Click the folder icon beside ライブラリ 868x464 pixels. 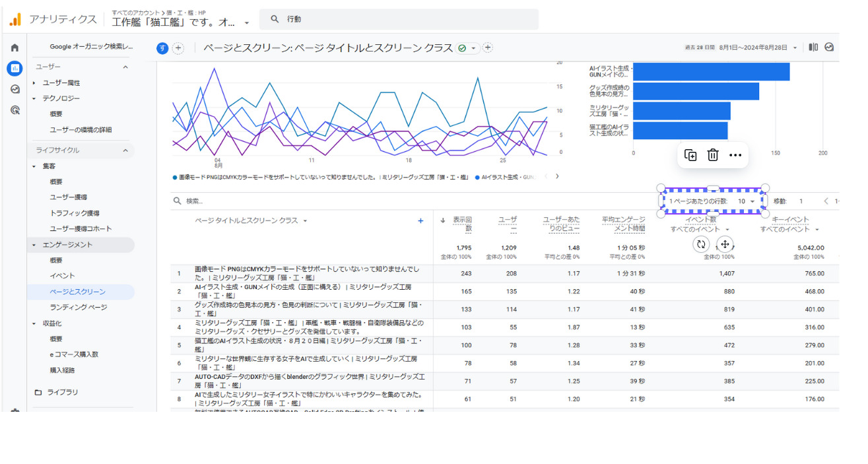(38, 392)
